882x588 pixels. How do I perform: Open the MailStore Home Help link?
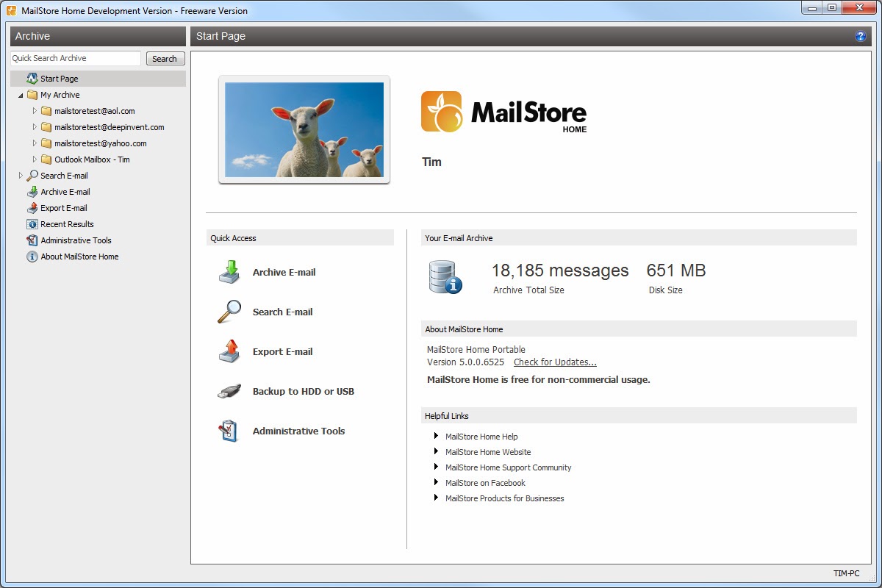pos(481,437)
